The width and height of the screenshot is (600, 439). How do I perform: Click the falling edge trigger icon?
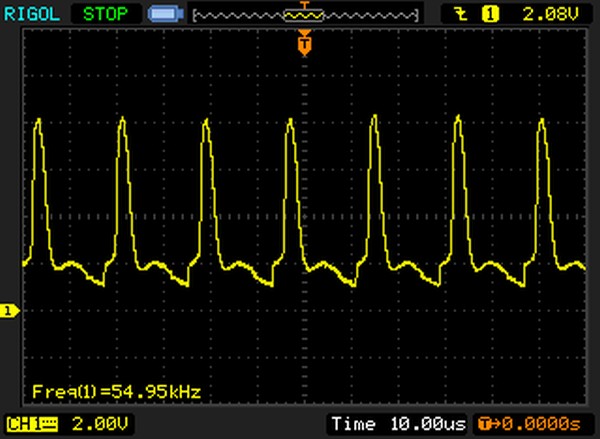pyautogui.click(x=461, y=15)
